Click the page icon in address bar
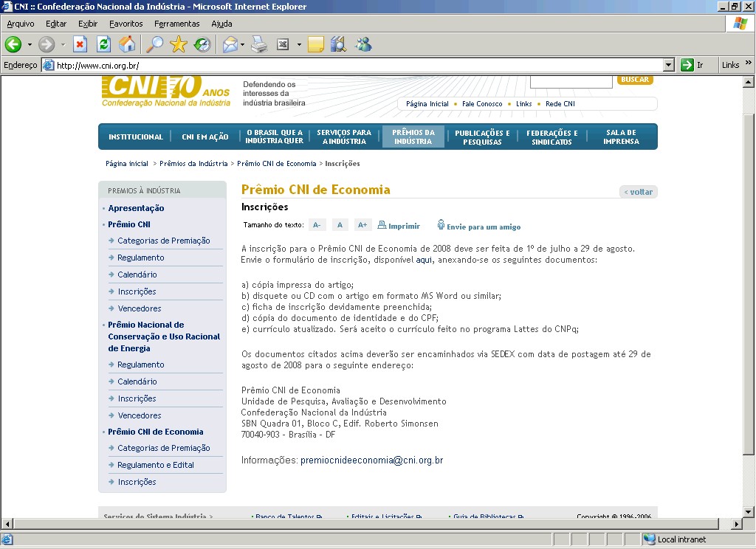The height and width of the screenshot is (549, 756). coord(48,65)
